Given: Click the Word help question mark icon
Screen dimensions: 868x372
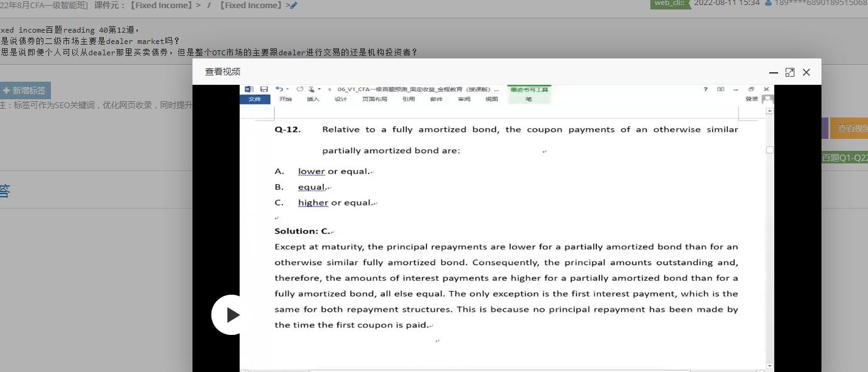Looking at the screenshot, I should (x=706, y=89).
